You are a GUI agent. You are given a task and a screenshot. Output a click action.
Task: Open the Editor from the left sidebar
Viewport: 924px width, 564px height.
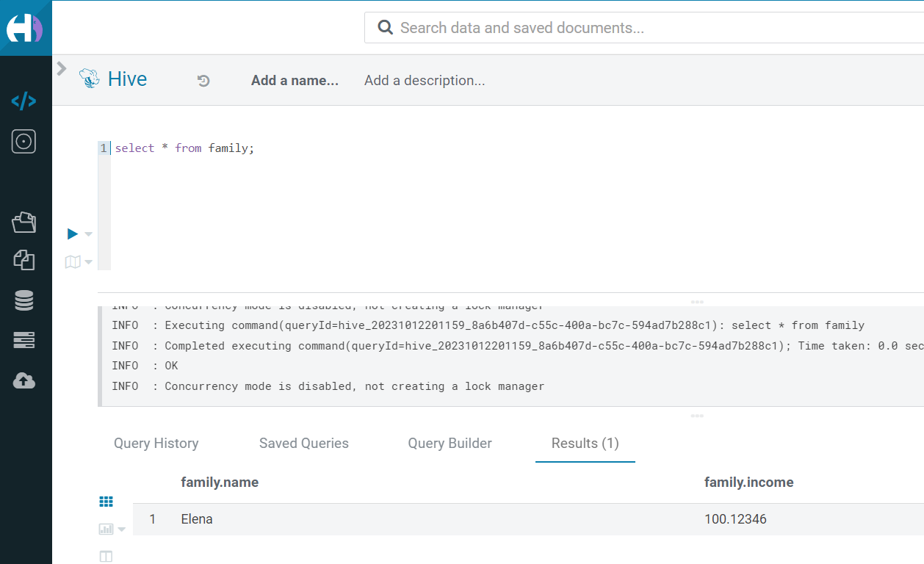[x=24, y=101]
